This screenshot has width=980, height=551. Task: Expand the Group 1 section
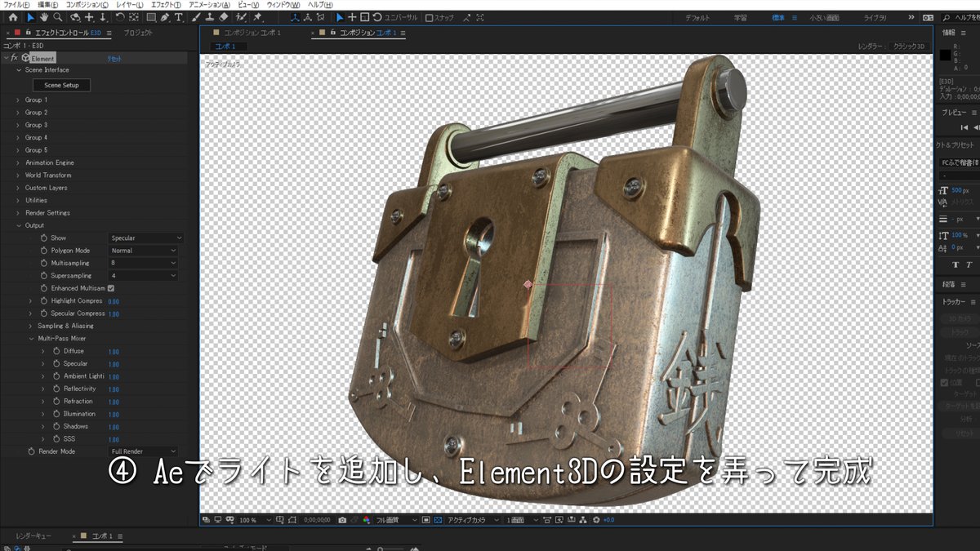[x=18, y=100]
